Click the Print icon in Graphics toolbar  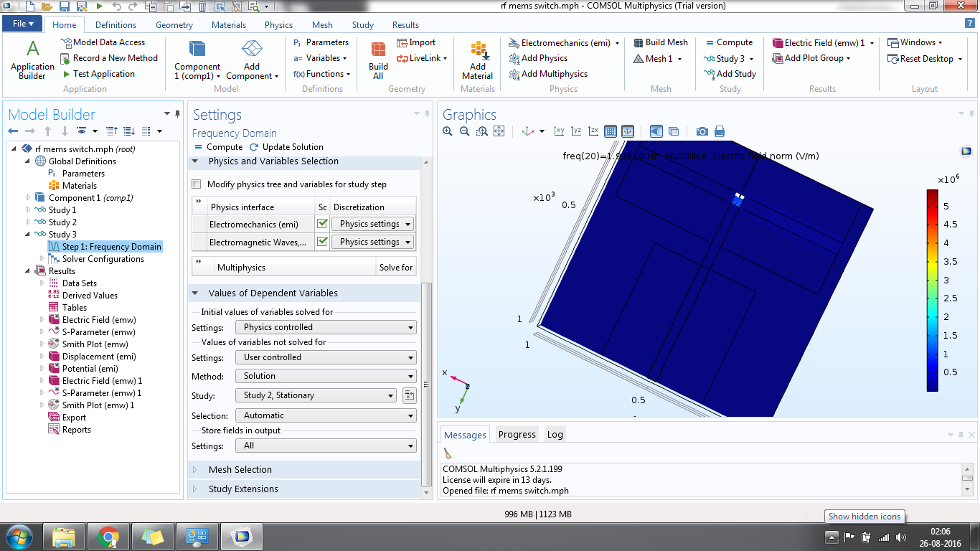coord(720,131)
